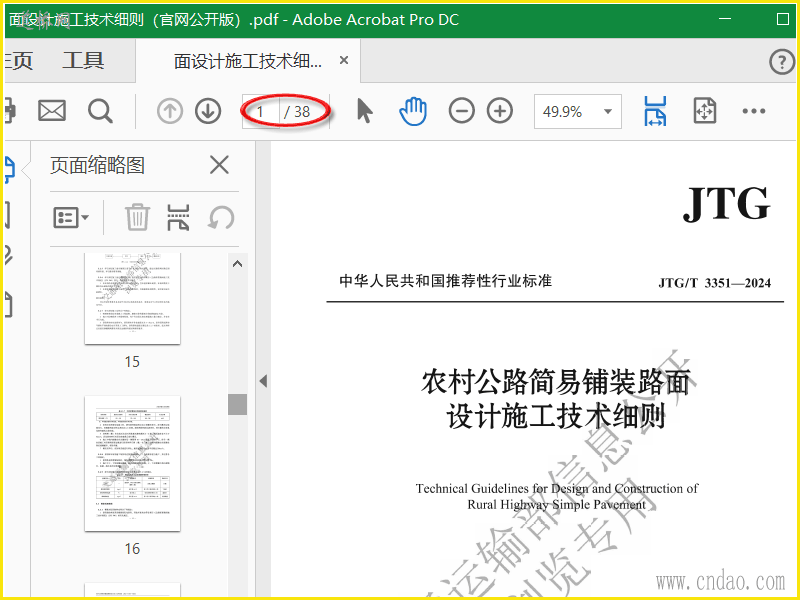Zoom out with minus button
800x600 pixels.
[462, 111]
